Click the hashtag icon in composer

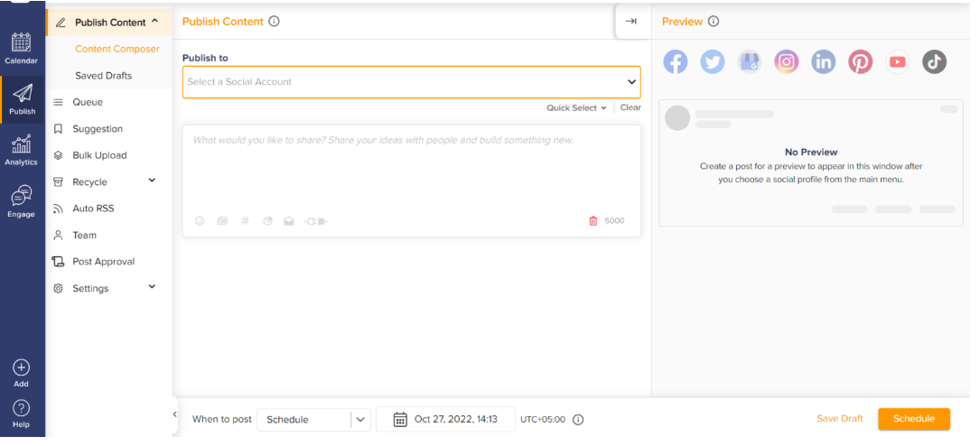tap(245, 220)
